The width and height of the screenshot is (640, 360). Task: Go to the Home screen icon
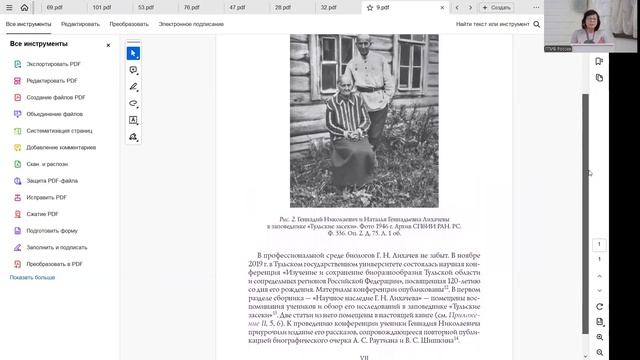(x=24, y=7)
